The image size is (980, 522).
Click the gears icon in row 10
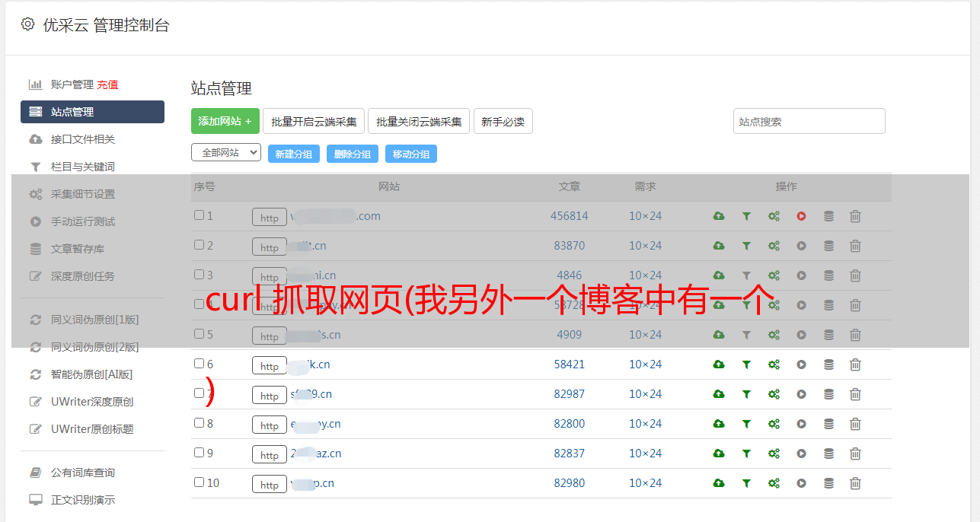(774, 483)
